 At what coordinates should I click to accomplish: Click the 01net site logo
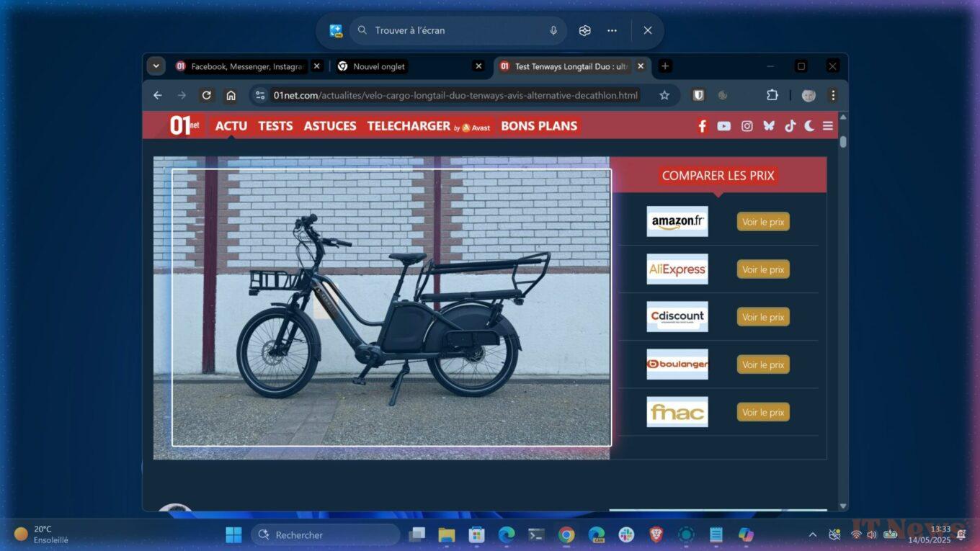186,125
